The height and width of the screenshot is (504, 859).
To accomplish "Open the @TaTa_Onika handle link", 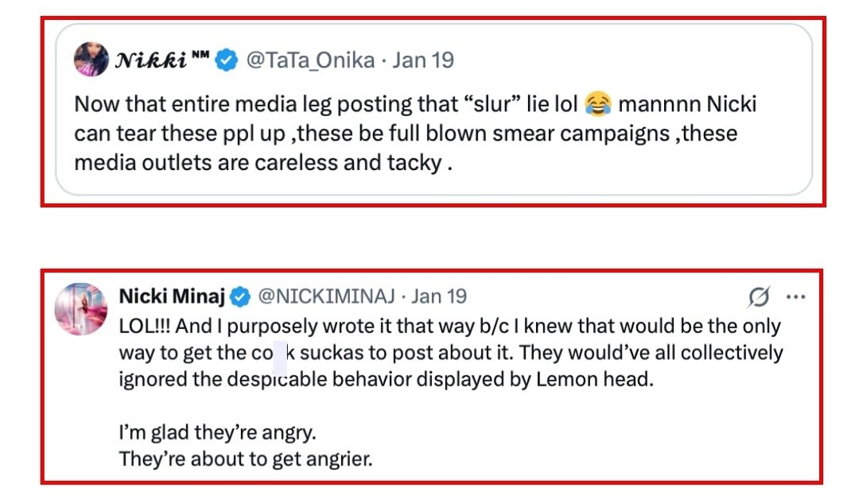I will coord(310,60).
